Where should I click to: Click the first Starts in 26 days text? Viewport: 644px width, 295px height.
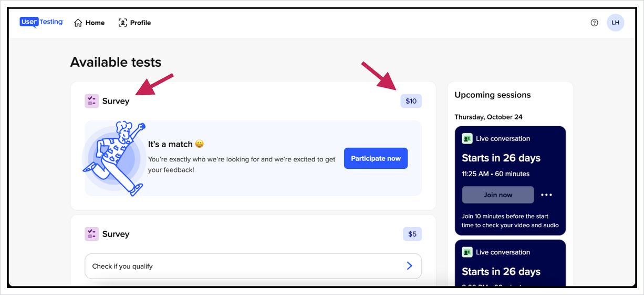coord(501,158)
